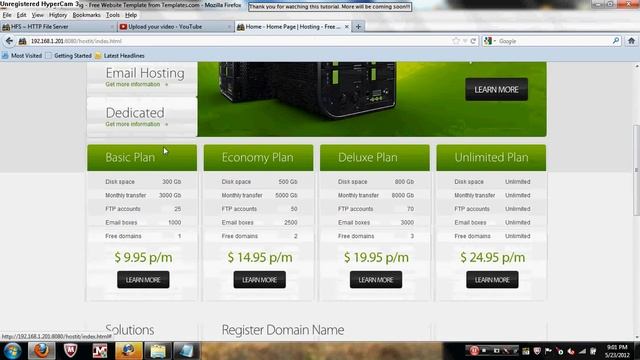640x360 pixels.
Task: Click the $ 9.95 p/m price
Action: coord(143,258)
